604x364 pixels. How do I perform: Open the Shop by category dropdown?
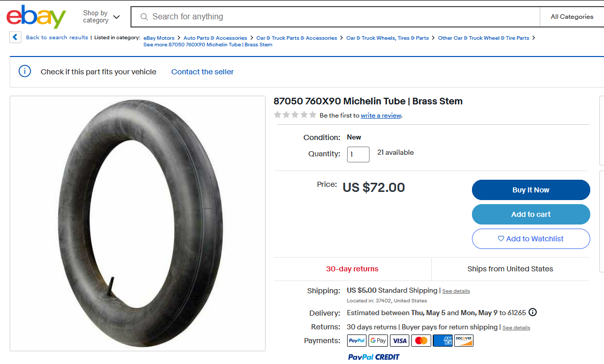tap(101, 17)
